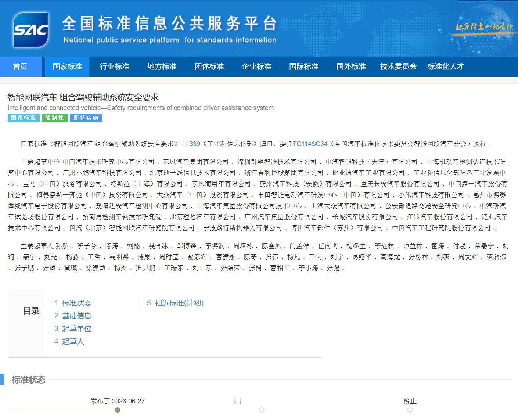Go to 地方标准 section
The height and width of the screenshot is (420, 518).
pyautogui.click(x=162, y=66)
